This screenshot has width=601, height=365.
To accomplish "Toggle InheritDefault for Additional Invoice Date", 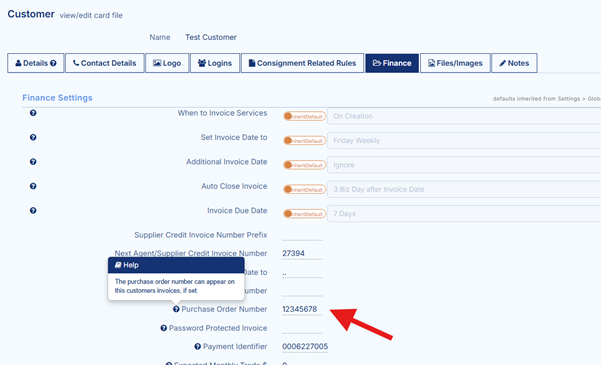I will pyautogui.click(x=304, y=165).
